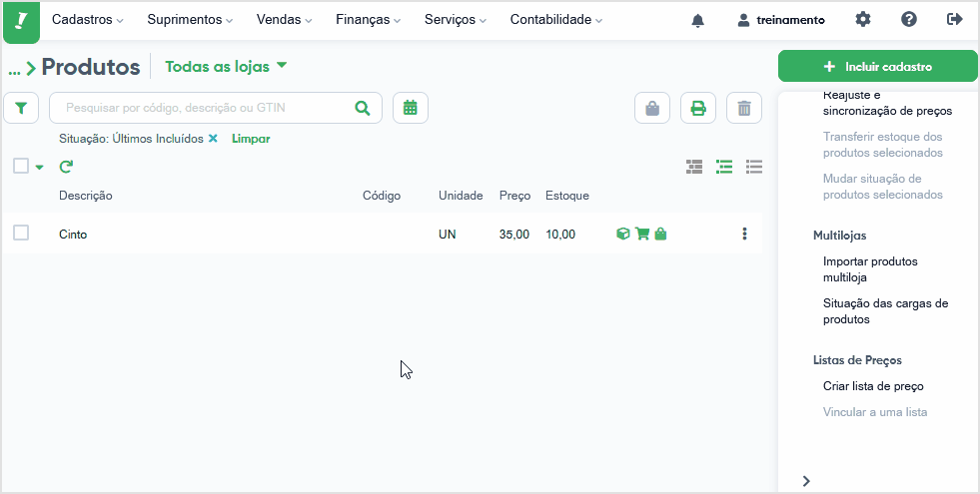The width and height of the screenshot is (980, 494).
Task: Click the Unidade column header
Action: (461, 196)
